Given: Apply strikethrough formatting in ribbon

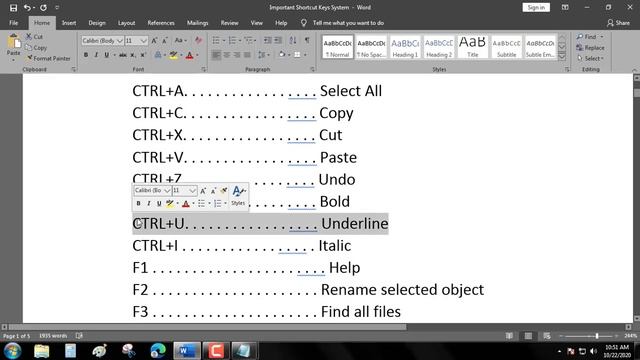Looking at the screenshot, I should tap(122, 55).
